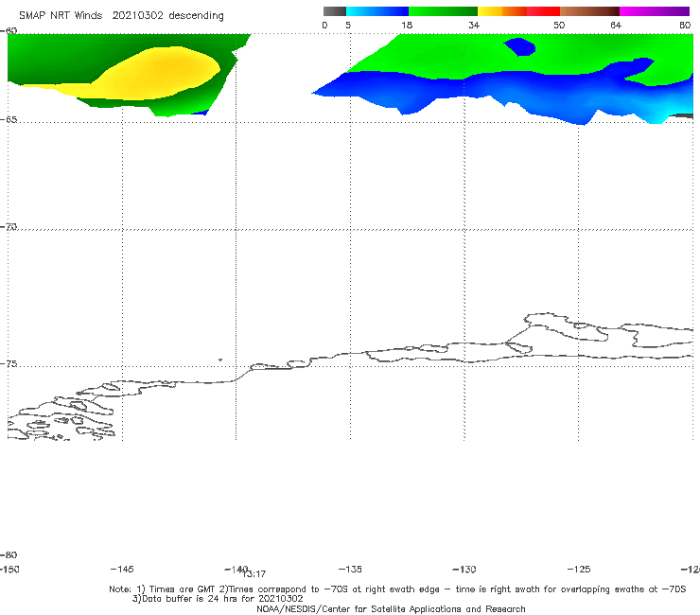Click the word "descending" in the title
Image resolution: width=700 pixels, height=615 pixels.
(x=196, y=16)
